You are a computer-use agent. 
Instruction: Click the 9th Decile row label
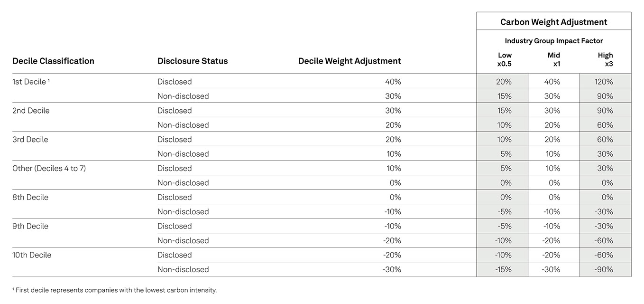pos(30,226)
